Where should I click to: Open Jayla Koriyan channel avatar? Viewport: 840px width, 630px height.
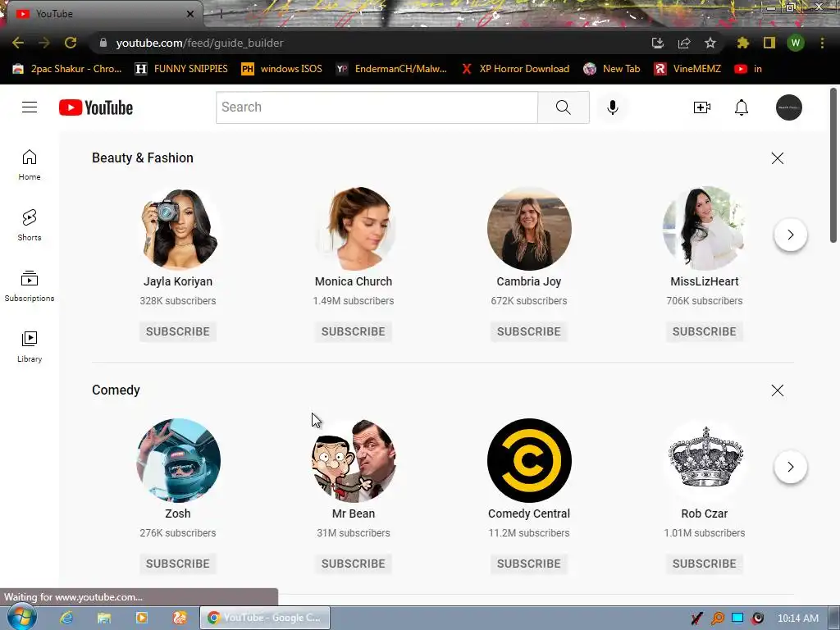(178, 228)
